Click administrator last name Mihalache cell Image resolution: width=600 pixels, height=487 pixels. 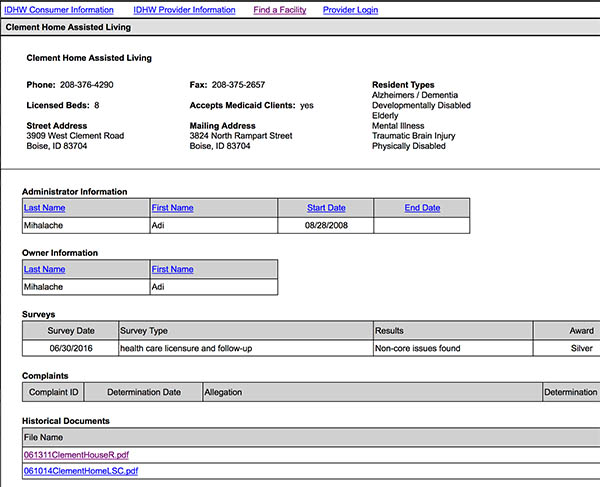tap(86, 225)
